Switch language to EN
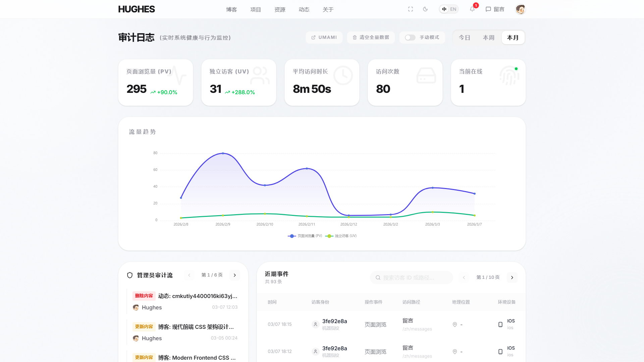 [453, 9]
